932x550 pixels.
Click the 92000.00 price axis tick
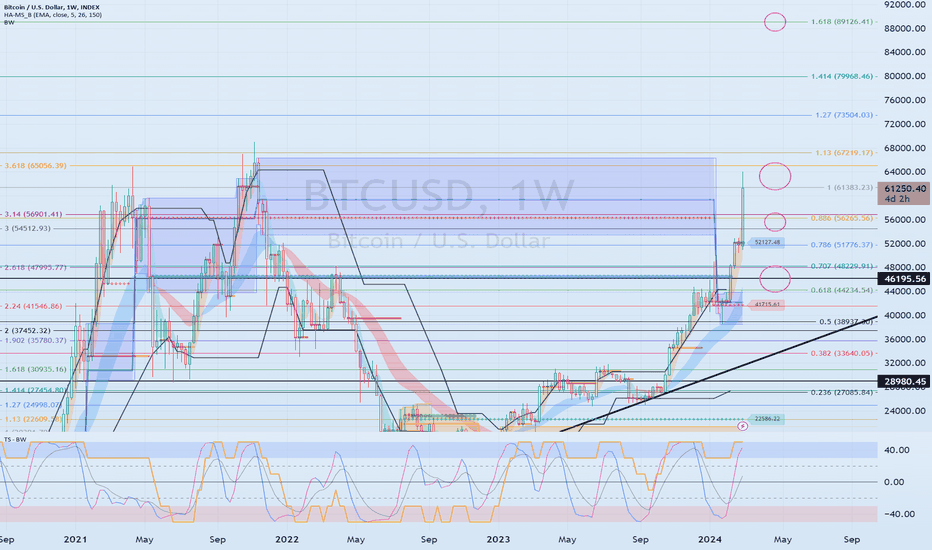(905, 5)
